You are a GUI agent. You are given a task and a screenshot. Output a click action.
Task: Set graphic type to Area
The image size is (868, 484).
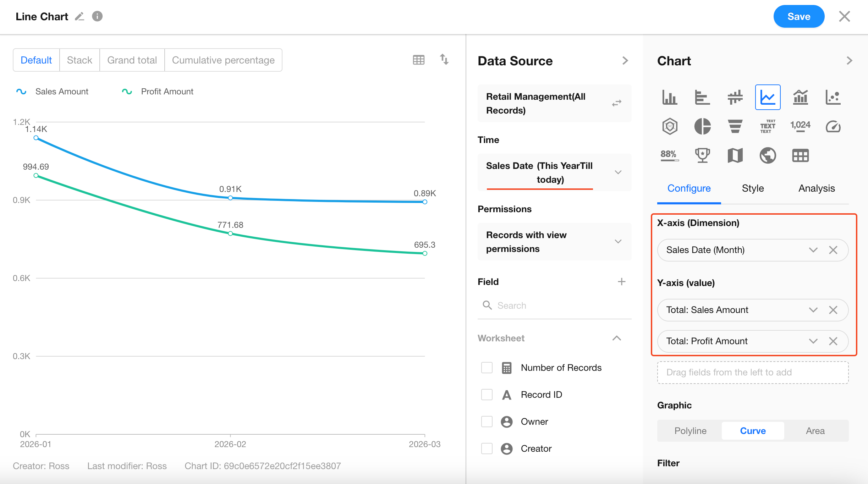click(x=815, y=431)
